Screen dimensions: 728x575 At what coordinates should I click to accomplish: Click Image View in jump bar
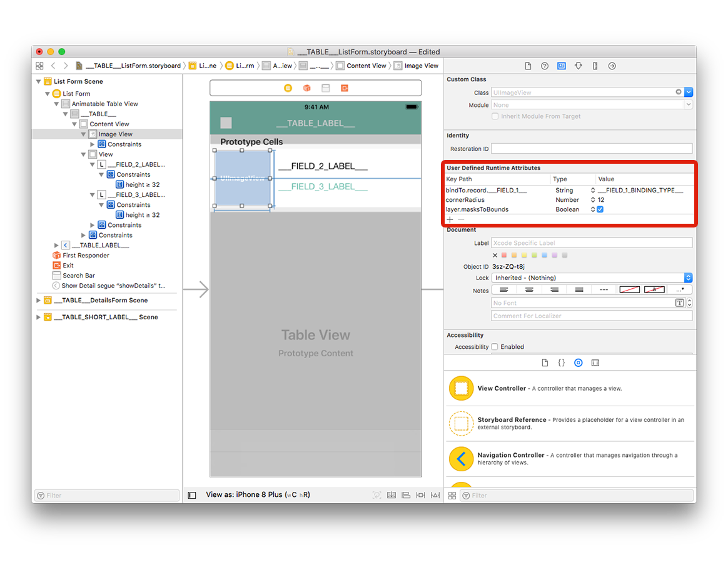[416, 66]
